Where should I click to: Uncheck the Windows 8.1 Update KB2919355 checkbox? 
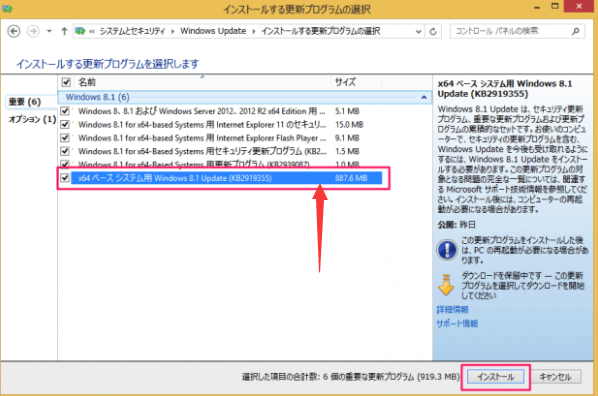[65, 178]
